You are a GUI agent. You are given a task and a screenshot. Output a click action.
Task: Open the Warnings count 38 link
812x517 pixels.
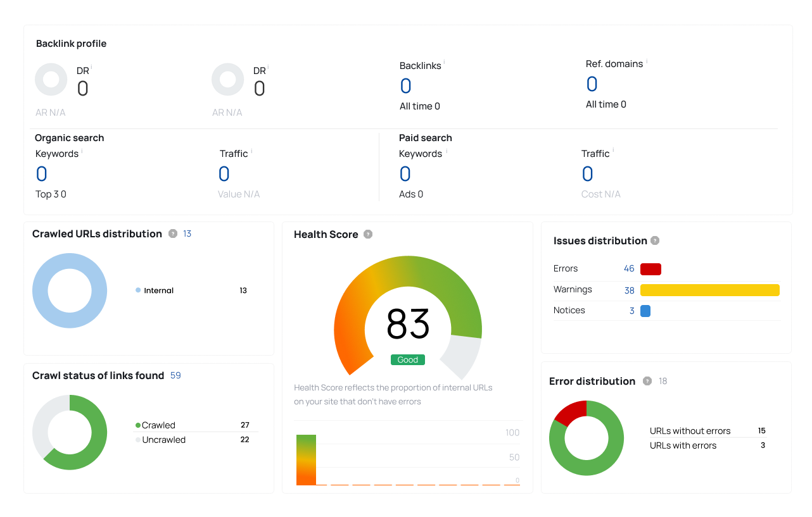(629, 290)
